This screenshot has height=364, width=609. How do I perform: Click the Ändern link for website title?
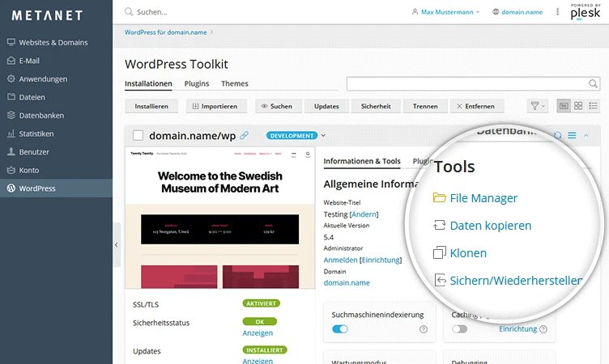(x=364, y=214)
